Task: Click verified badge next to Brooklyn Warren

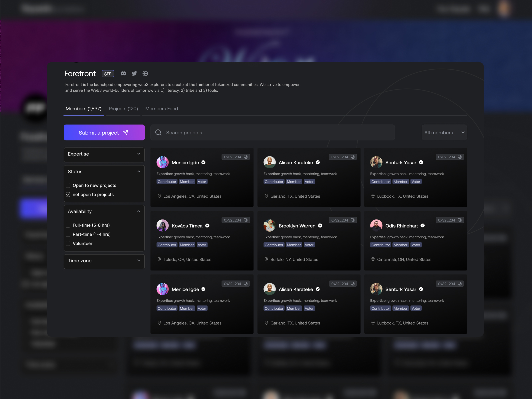Action: 320,226
